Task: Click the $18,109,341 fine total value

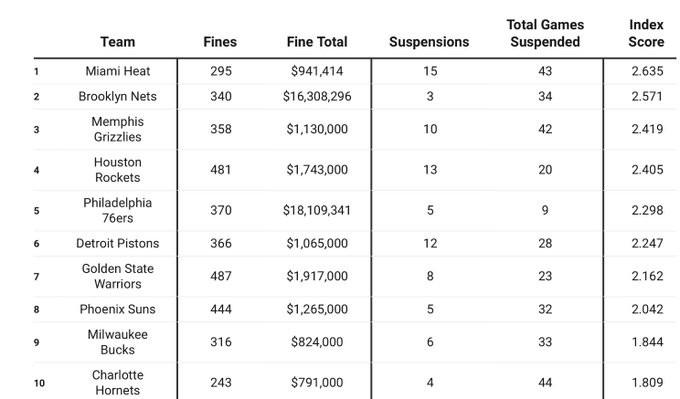Action: (317, 210)
